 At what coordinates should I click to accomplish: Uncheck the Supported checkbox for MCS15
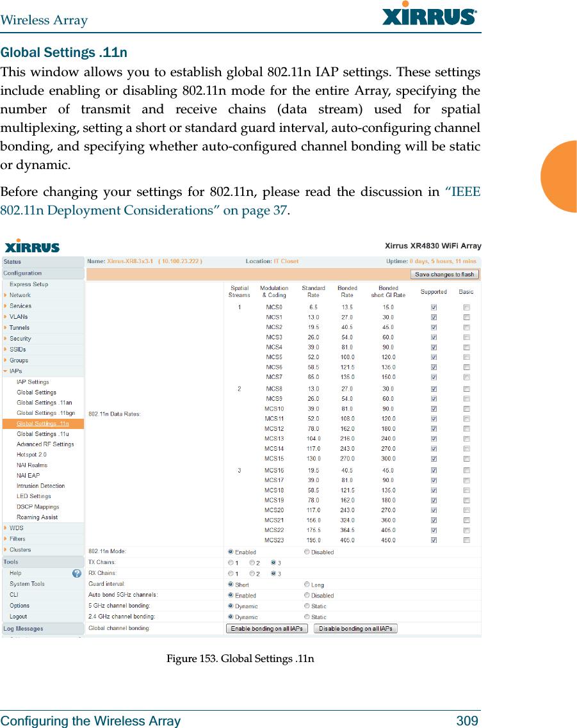pos(434,458)
